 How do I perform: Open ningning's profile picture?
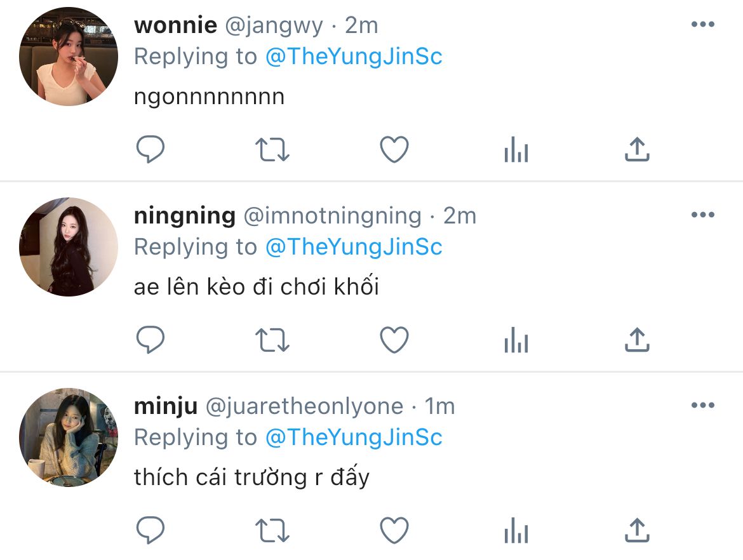click(69, 247)
